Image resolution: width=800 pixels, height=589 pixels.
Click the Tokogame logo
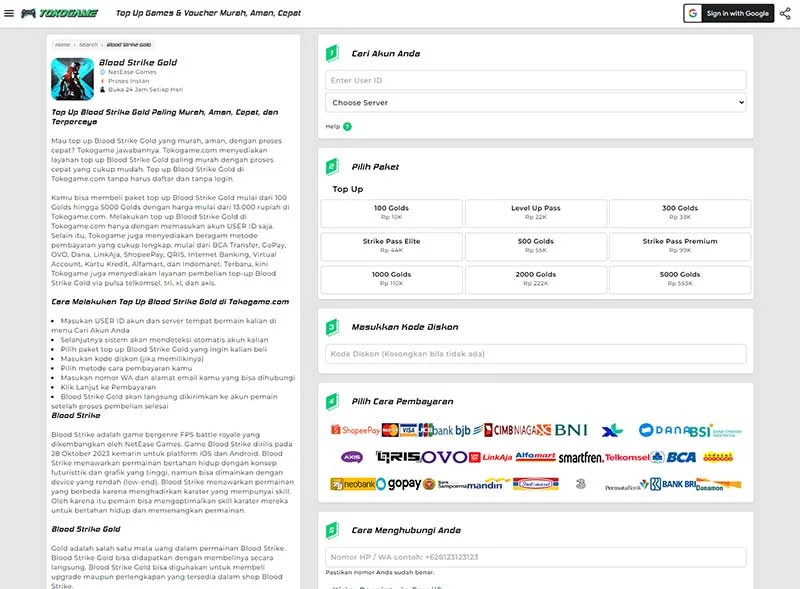(59, 13)
